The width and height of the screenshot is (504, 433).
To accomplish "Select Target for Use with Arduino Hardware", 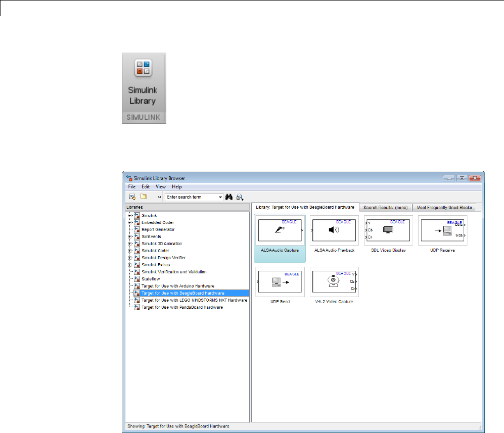I will tap(178, 286).
